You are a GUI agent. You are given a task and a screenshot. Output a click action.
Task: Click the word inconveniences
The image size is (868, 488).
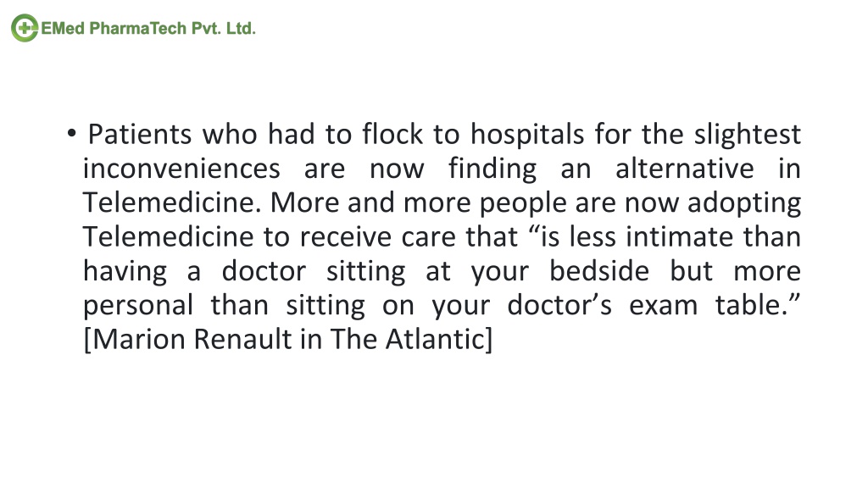point(181,169)
